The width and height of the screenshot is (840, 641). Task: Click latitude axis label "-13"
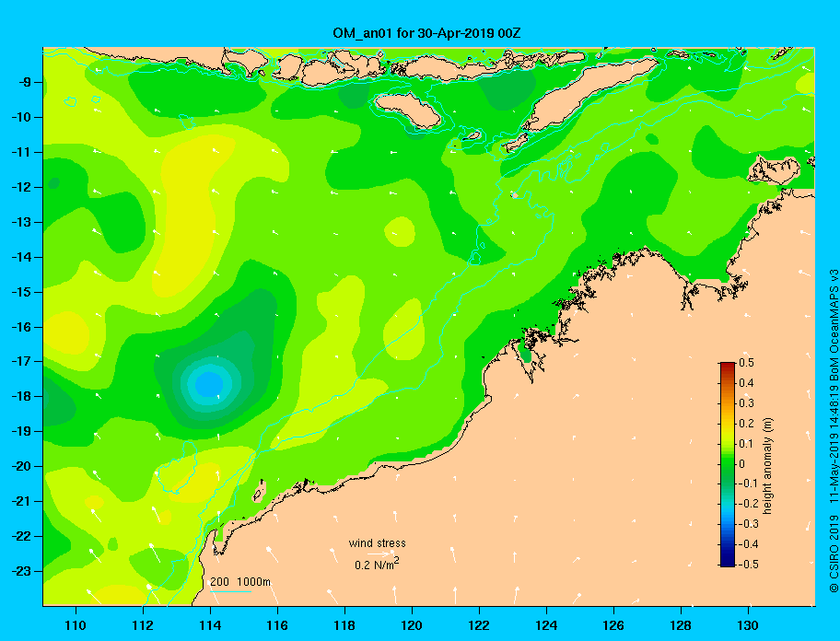[21, 222]
